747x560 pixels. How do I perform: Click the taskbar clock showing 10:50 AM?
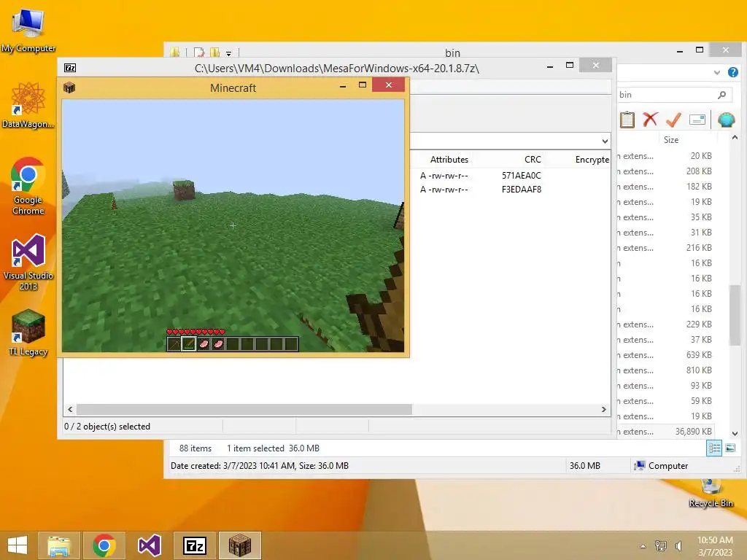tap(715, 546)
